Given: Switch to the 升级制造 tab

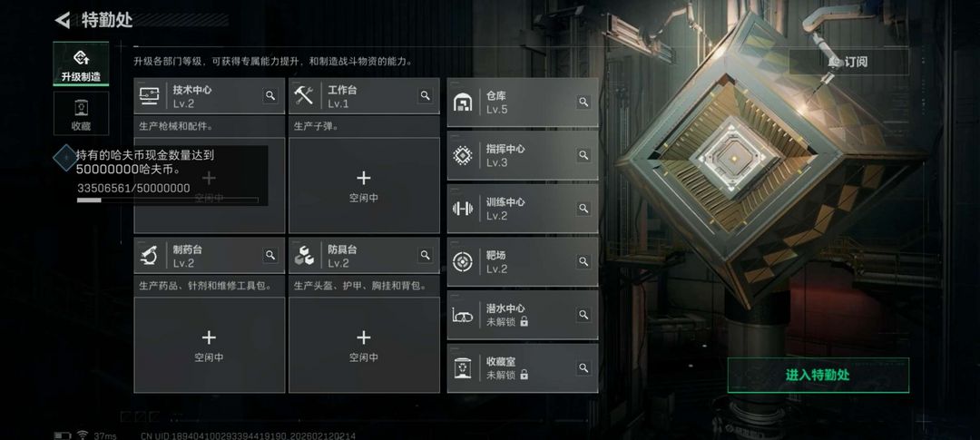Looking at the screenshot, I should point(81,64).
